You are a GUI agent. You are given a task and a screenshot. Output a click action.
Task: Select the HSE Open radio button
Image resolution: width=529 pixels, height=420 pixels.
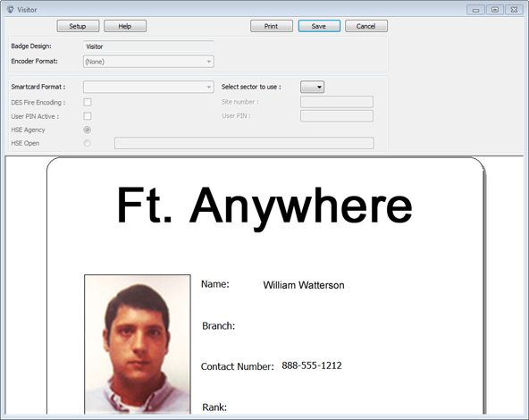tap(87, 143)
